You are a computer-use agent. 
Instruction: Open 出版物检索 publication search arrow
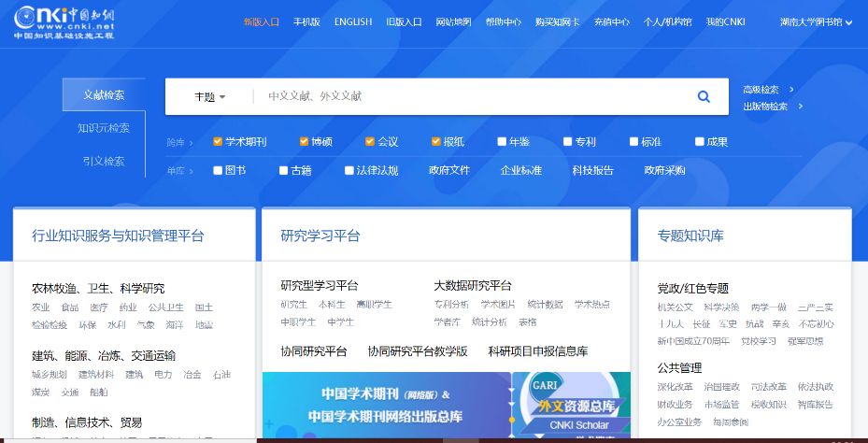(801, 106)
